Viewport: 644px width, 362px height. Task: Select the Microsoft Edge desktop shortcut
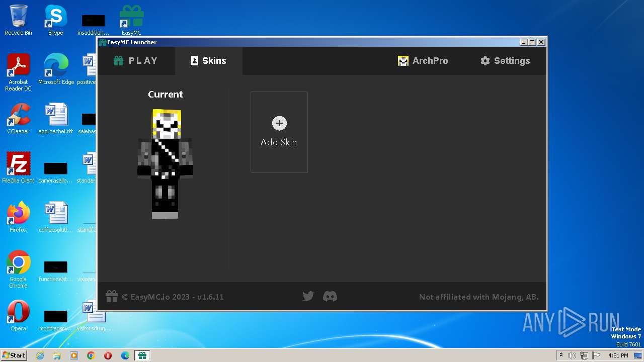pyautogui.click(x=56, y=69)
